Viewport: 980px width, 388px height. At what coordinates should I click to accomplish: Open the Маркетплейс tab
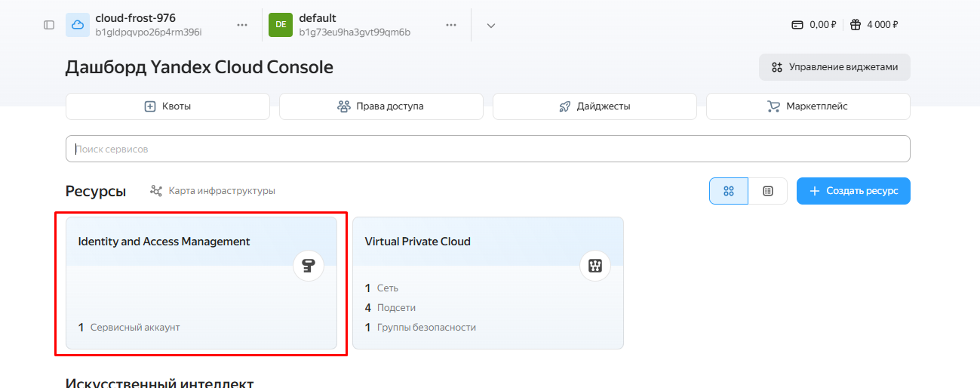coord(808,106)
